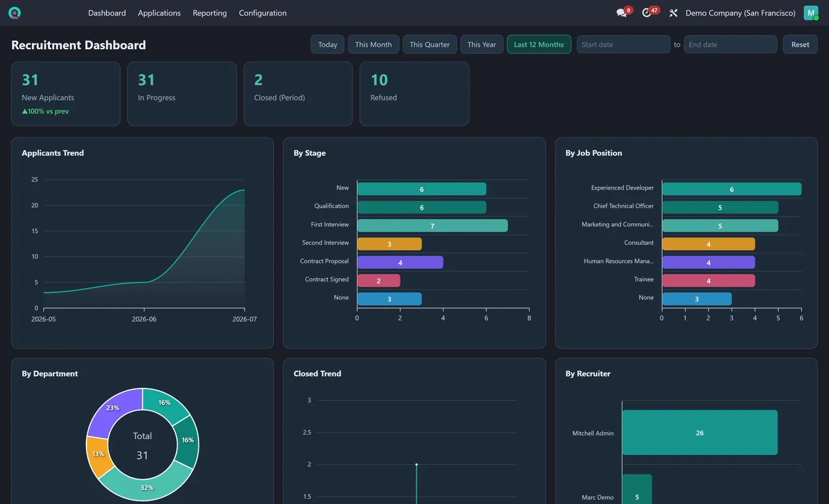Select the 32% light teal donut slice

(146, 487)
